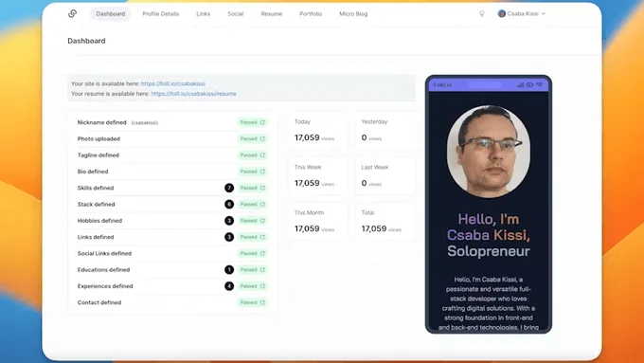
Task: Click the edit icon in Social Links defined row
Action: (263, 253)
